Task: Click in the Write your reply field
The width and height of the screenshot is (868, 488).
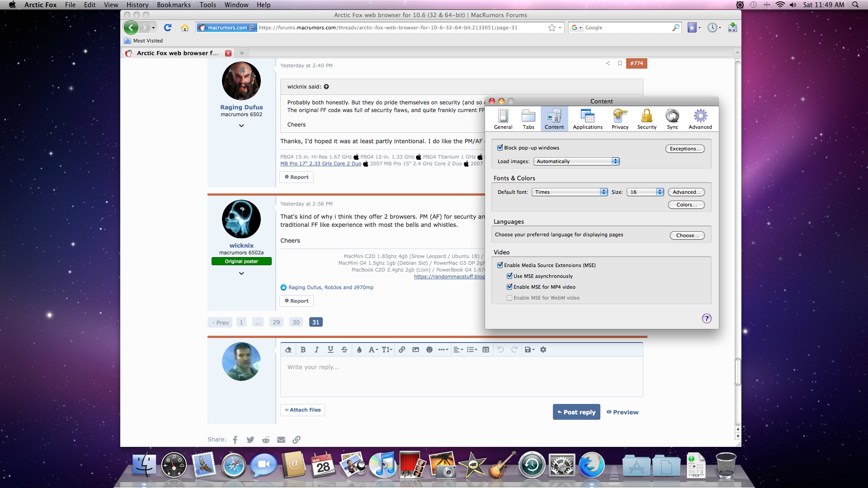Action: tap(461, 376)
